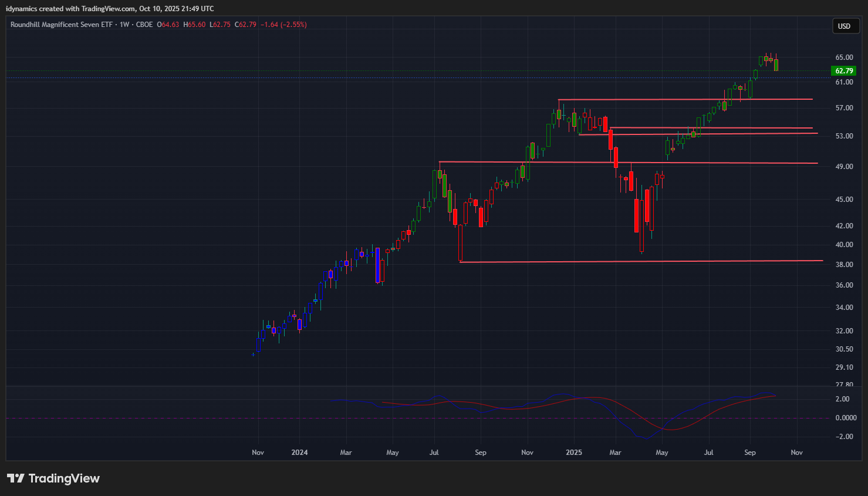
Task: Click the USD currency button
Action: [844, 26]
